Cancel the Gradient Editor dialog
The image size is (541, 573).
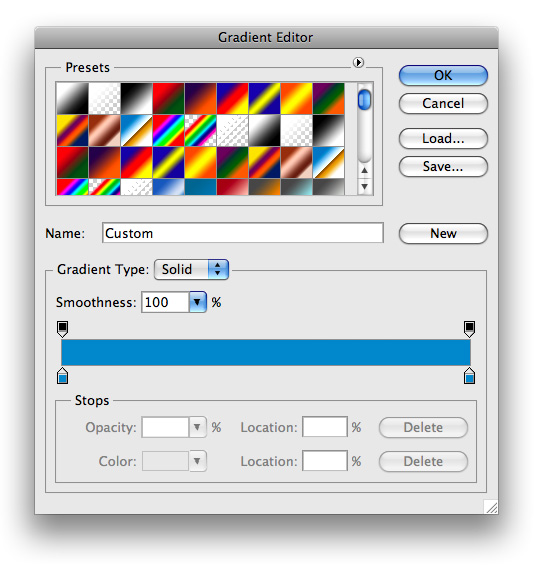[443, 103]
